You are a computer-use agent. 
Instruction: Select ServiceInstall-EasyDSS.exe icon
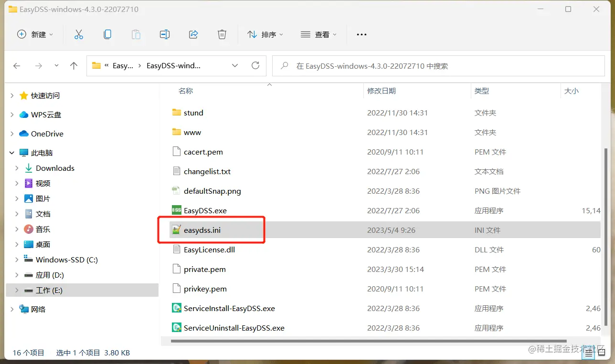[177, 308]
